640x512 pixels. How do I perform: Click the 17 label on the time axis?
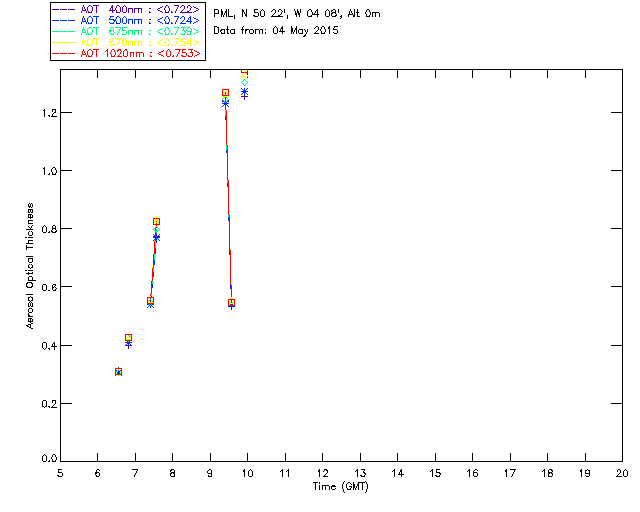pos(510,473)
